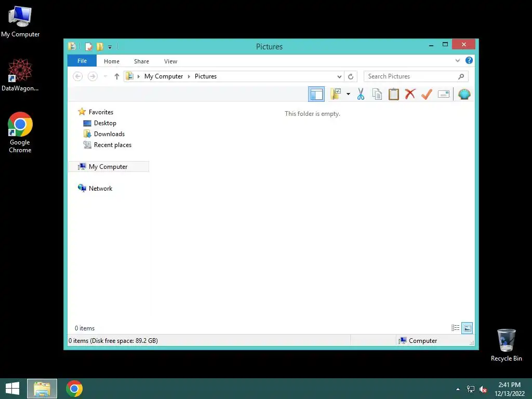Viewport: 532px width, 399px height.
Task: Minimize the Pictures window
Action: pyautogui.click(x=431, y=45)
